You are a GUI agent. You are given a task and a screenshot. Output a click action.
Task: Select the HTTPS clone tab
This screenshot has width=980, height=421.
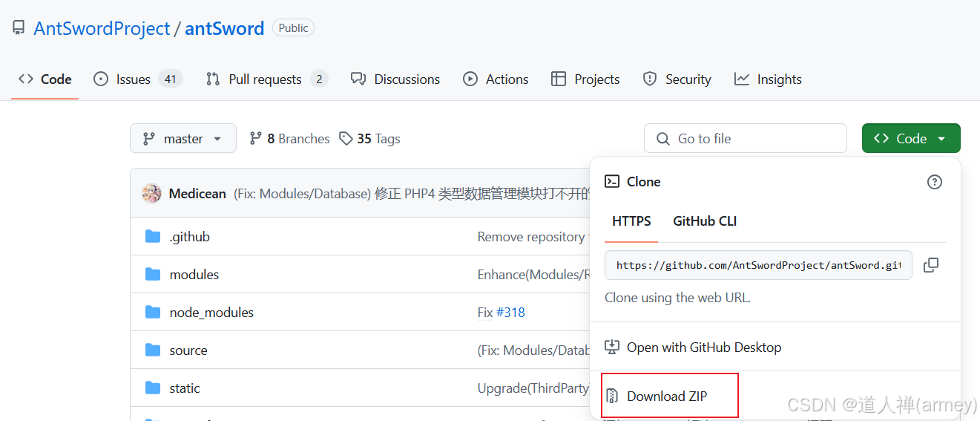pyautogui.click(x=631, y=221)
